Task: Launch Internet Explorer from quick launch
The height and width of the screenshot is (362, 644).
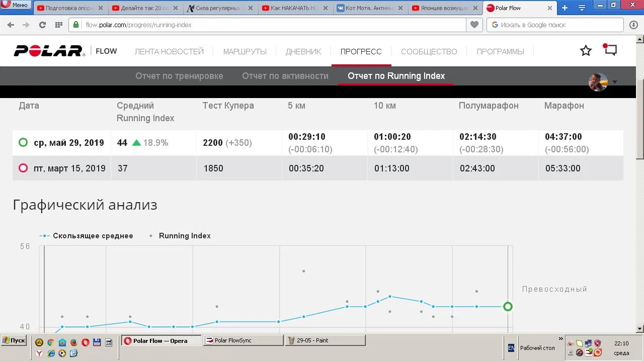Action: pyautogui.click(x=51, y=353)
